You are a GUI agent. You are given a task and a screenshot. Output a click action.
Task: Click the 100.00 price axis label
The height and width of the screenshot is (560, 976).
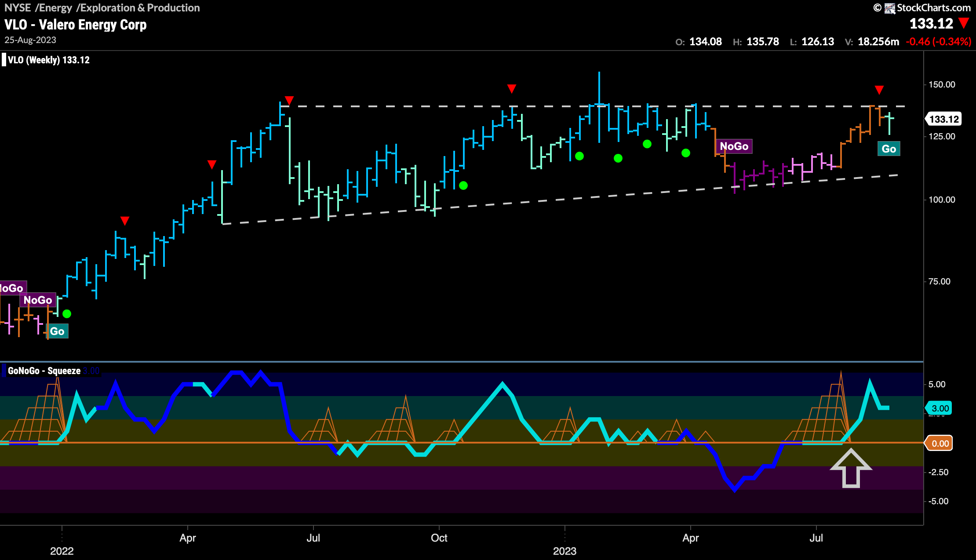[x=942, y=200]
